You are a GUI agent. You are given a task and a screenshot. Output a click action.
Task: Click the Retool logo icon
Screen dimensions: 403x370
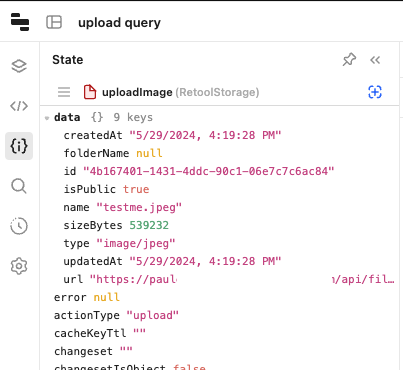click(20, 22)
